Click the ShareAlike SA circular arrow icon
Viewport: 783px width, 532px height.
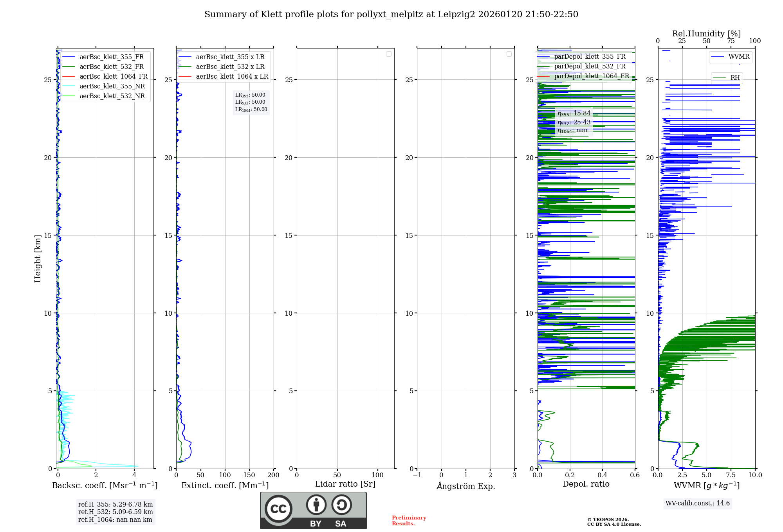(x=341, y=505)
